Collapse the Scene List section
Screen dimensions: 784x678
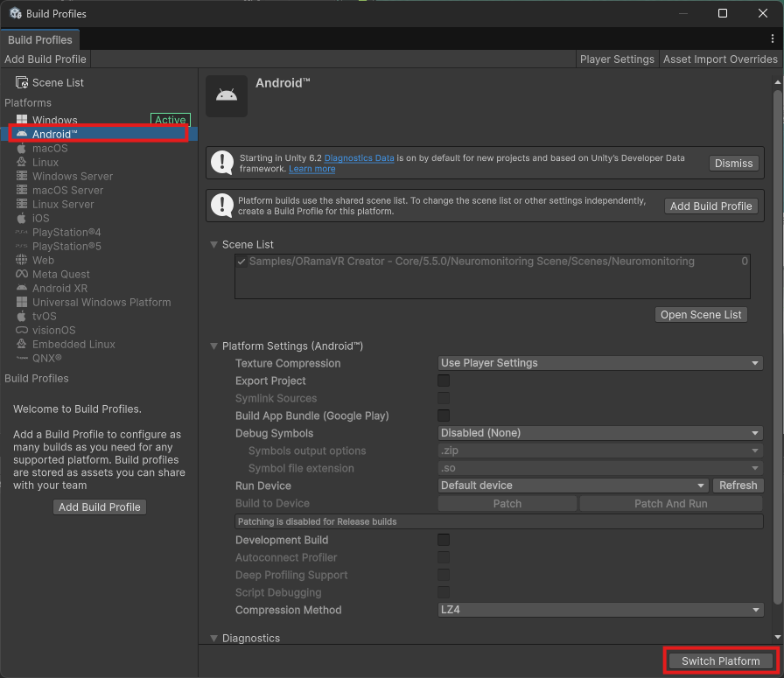click(x=214, y=244)
